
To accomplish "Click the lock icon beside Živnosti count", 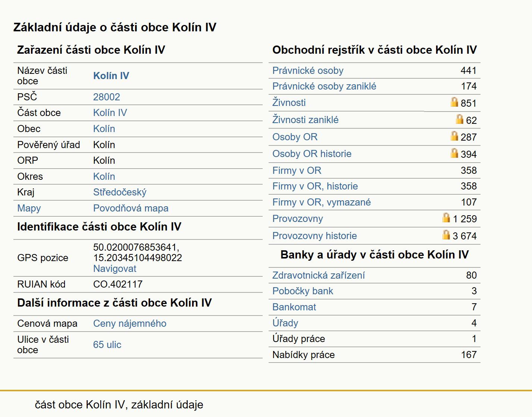I will [454, 102].
